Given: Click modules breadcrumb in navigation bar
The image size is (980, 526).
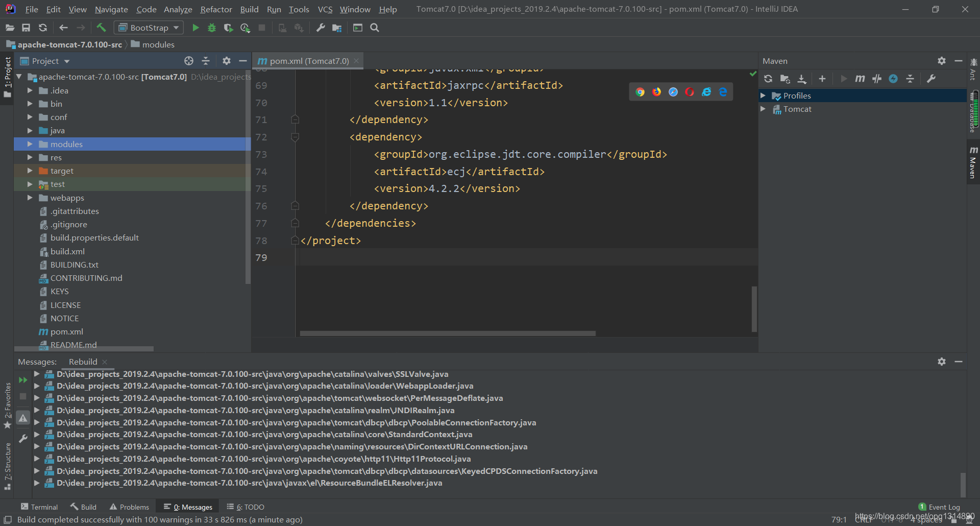Looking at the screenshot, I should [x=153, y=44].
